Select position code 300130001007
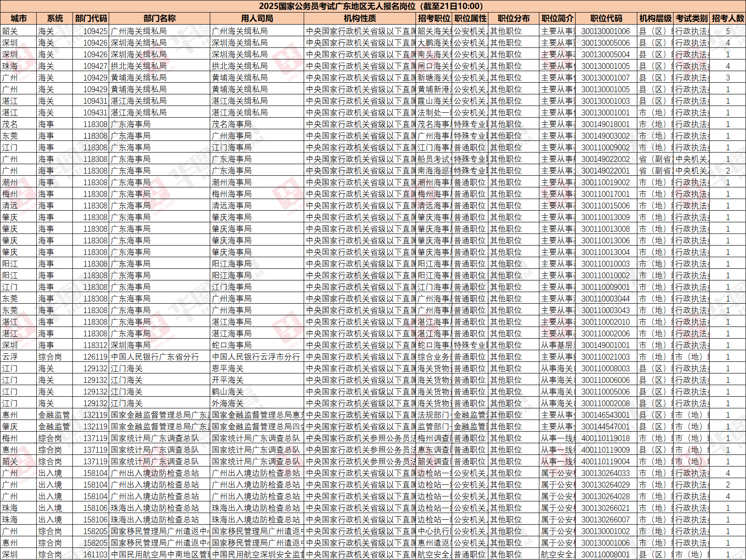 [x=606, y=78]
